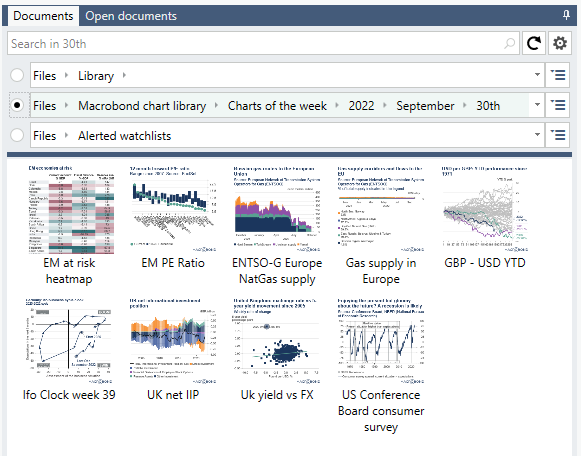The width and height of the screenshot is (581, 456).
Task: Select US Conference Board consumer survey thumbnail
Action: [x=381, y=341]
